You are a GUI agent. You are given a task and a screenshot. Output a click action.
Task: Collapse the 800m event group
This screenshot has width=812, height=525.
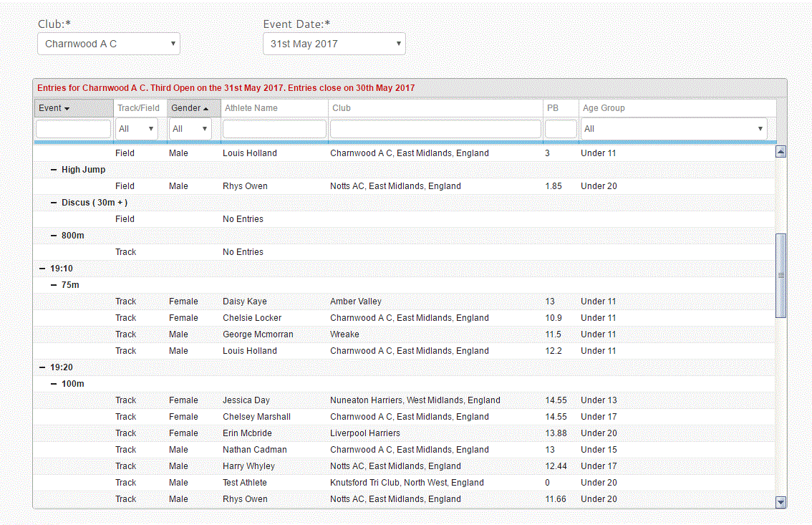coord(54,236)
